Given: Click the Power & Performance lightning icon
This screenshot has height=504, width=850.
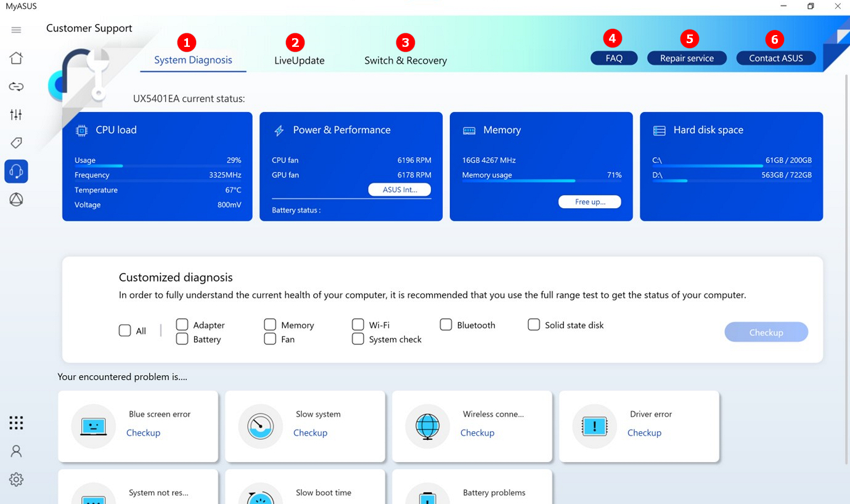Looking at the screenshot, I should (x=279, y=131).
